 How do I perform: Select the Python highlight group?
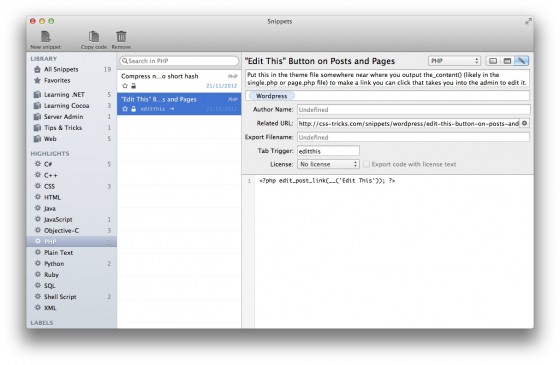71,264
